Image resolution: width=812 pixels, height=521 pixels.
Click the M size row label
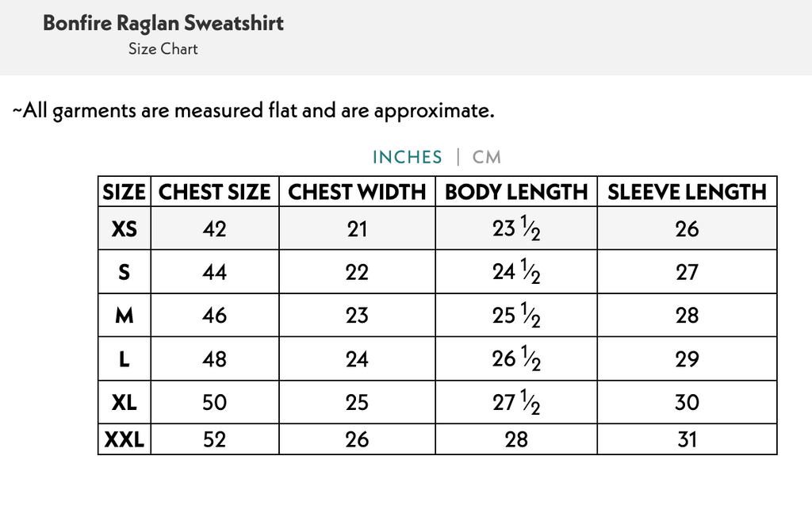click(124, 316)
